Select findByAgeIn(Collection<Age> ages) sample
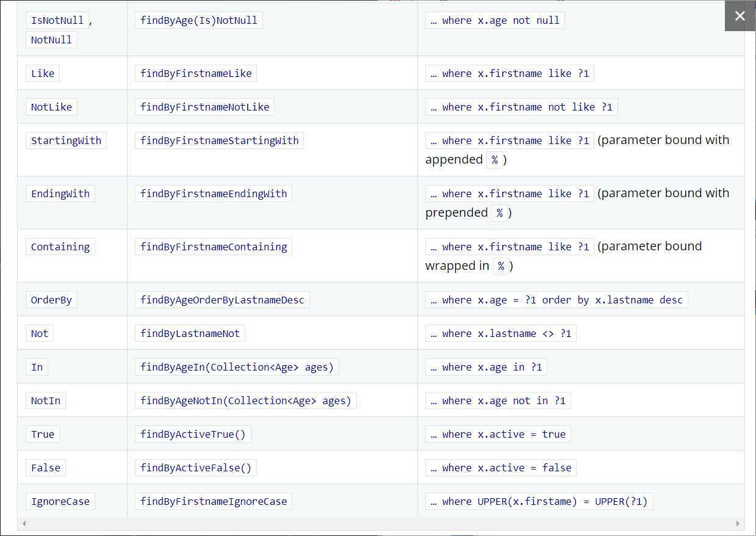The width and height of the screenshot is (756, 536). (x=237, y=367)
